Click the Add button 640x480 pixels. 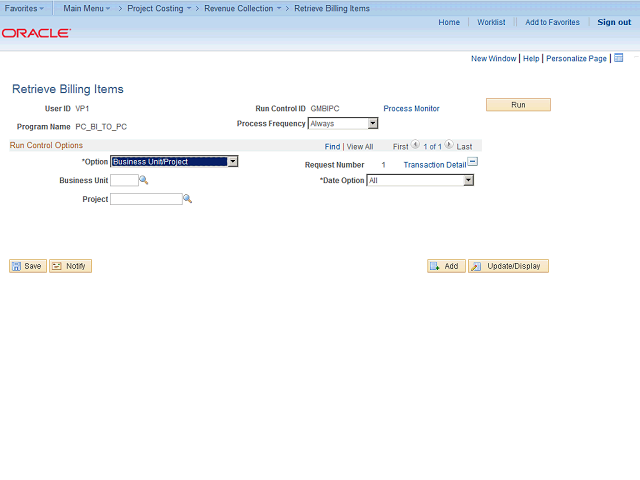[x=446, y=266]
